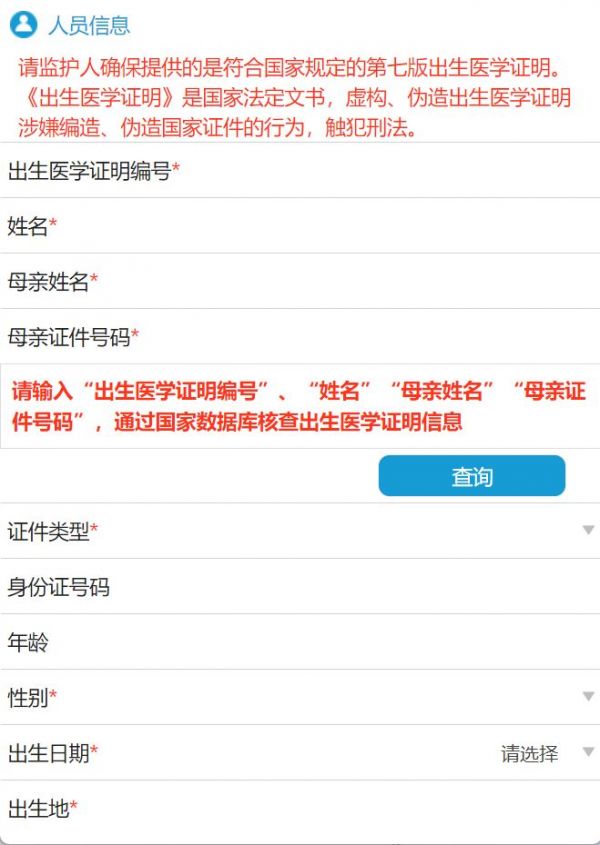Click the red warning notice about 出生医学证明

[294, 98]
